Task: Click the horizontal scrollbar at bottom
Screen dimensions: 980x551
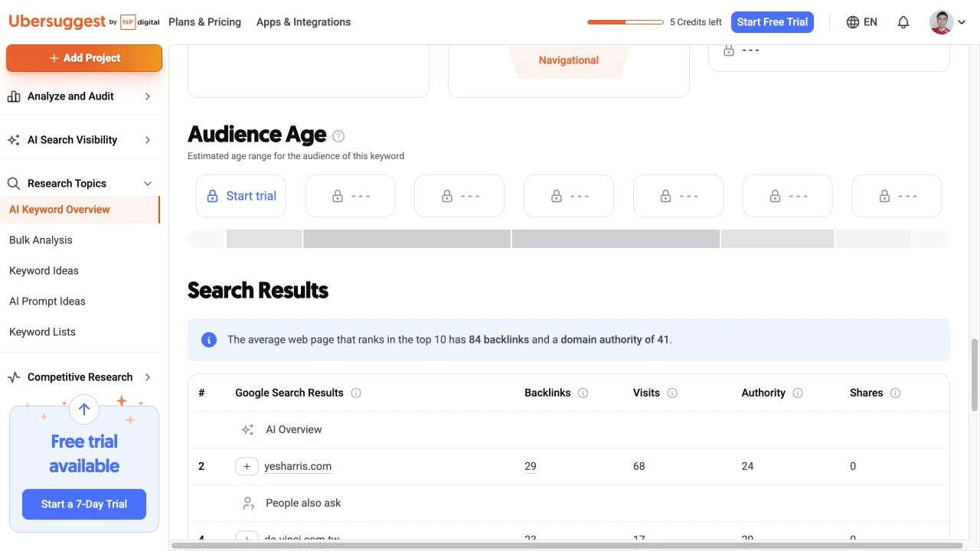Action: click(567, 546)
